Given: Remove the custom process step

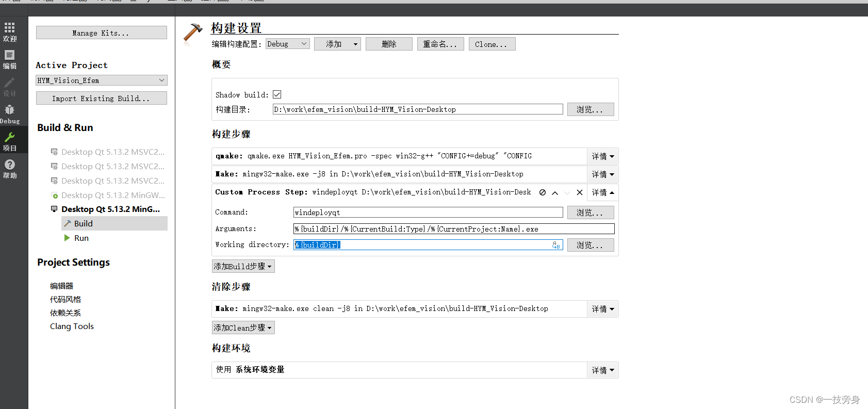Looking at the screenshot, I should 580,192.
